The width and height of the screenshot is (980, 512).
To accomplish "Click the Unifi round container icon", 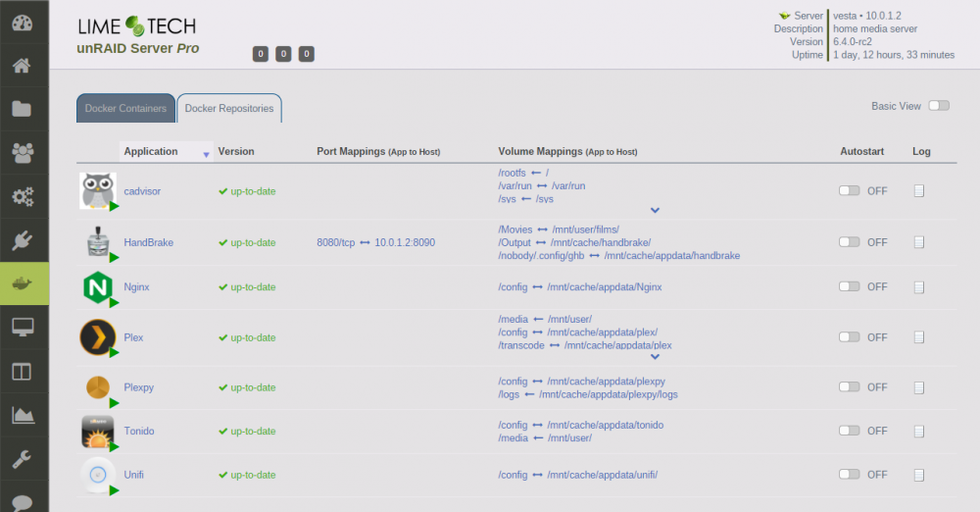I will (98, 475).
